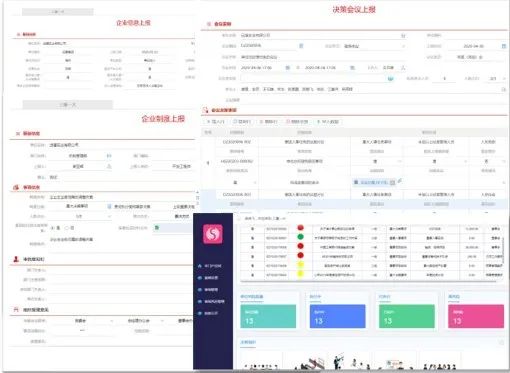Click the pink S logo in dark sidebar
Viewport: 510px width, 373px height.
(x=213, y=234)
